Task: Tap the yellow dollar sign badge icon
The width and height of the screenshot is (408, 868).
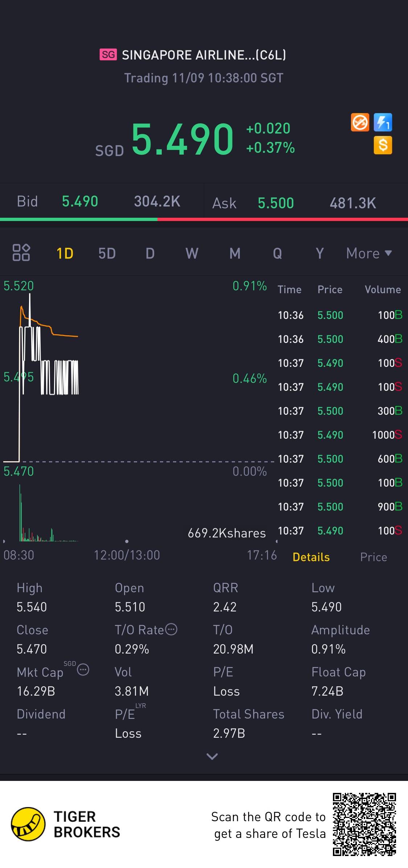Action: [383, 145]
